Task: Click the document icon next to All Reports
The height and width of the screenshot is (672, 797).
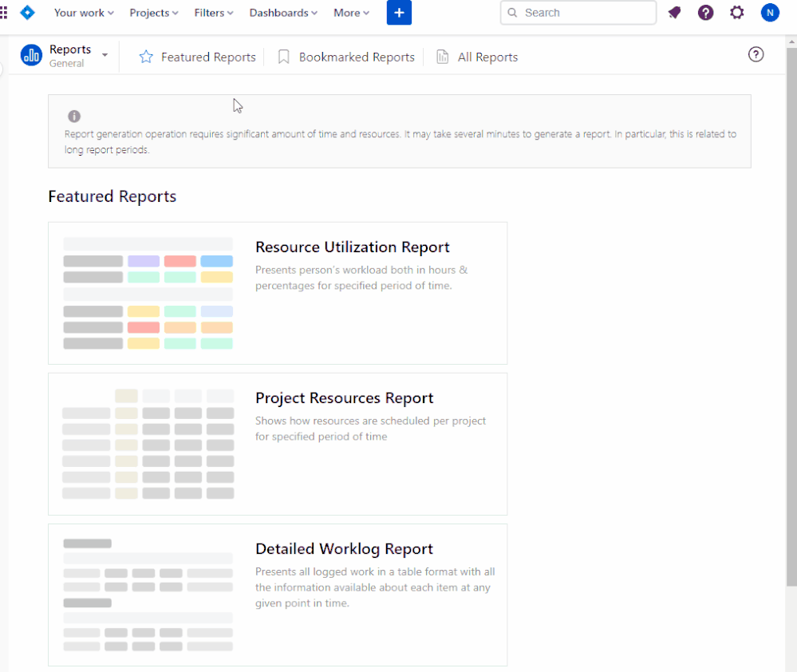Action: point(442,57)
